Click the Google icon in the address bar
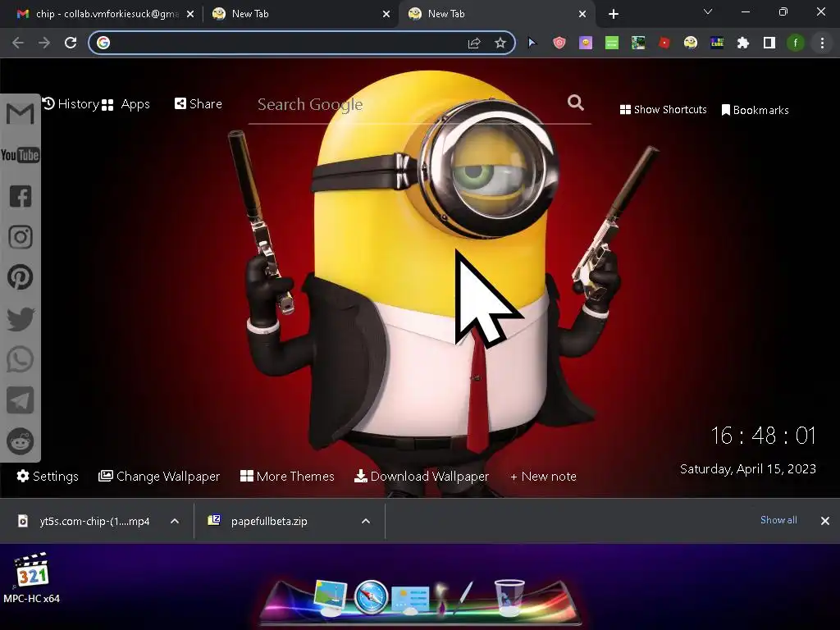Screen dimensions: 840x630 (x=103, y=43)
